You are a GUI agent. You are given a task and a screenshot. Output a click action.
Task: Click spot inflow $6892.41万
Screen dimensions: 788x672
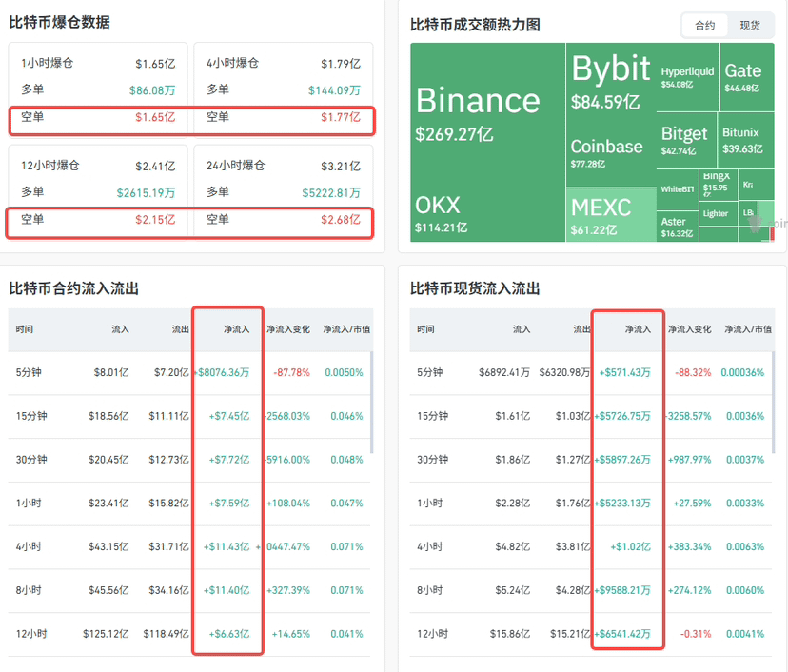point(504,372)
